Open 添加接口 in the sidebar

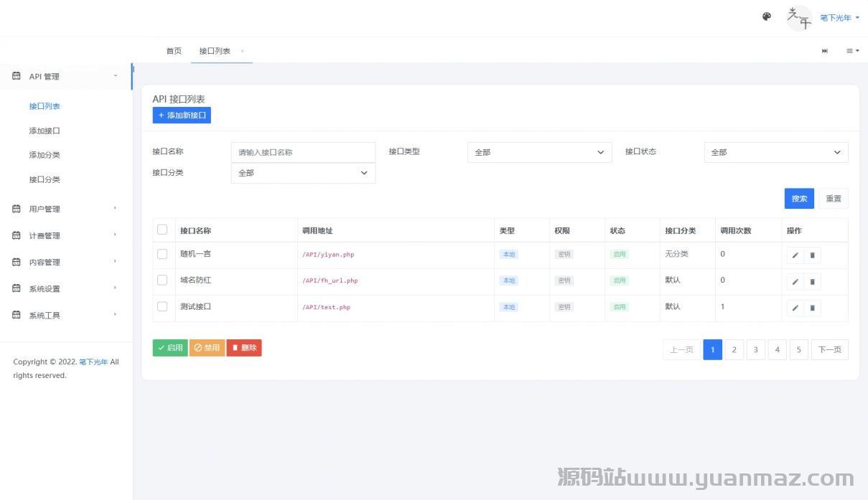click(x=45, y=131)
